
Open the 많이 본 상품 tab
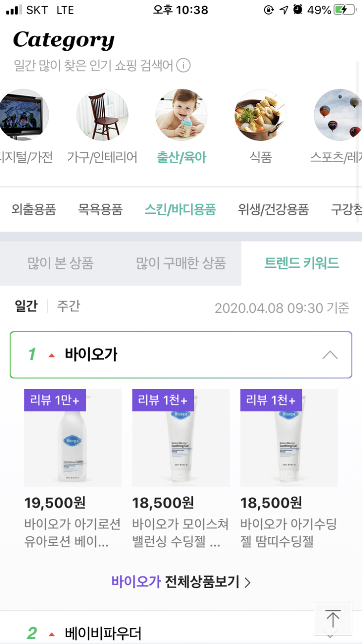click(60, 264)
